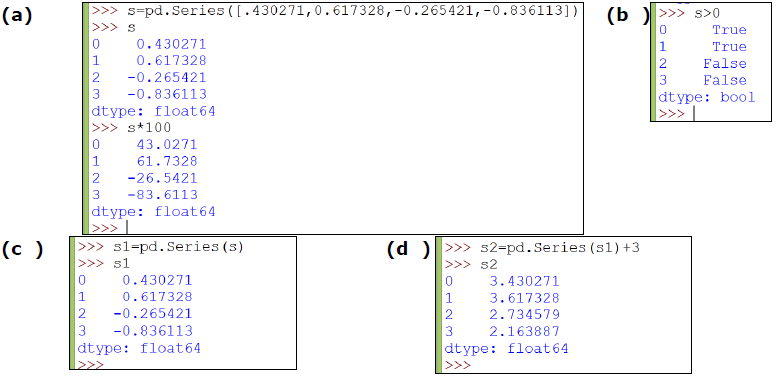The height and width of the screenshot is (377, 776).
Task: Click dtype: float64 line below 2.163887
Action: (x=506, y=349)
